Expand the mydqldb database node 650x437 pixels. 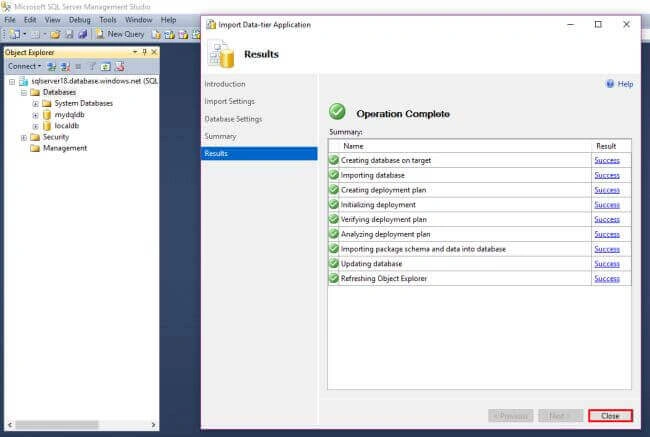pos(35,115)
